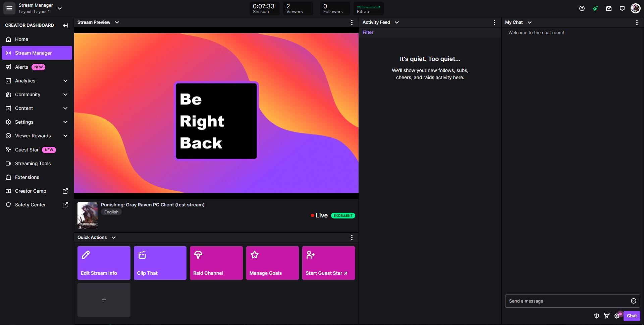Open the Whispers inbox icon
Screen dimensions: 644x325
pos(608,8)
